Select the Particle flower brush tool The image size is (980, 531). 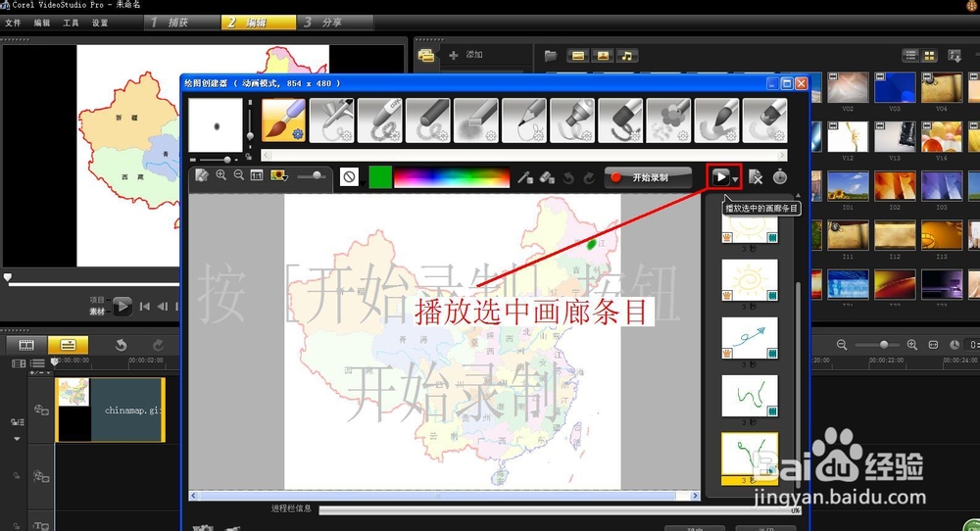coord(668,120)
